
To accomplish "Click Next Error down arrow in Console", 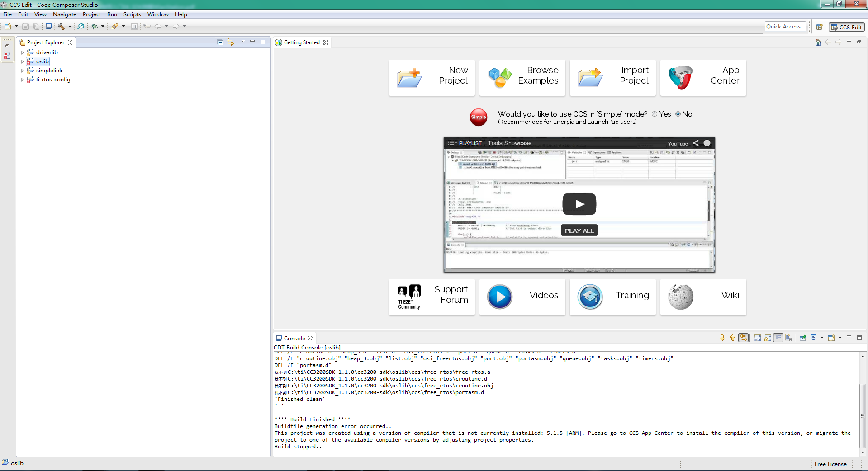I will point(722,338).
